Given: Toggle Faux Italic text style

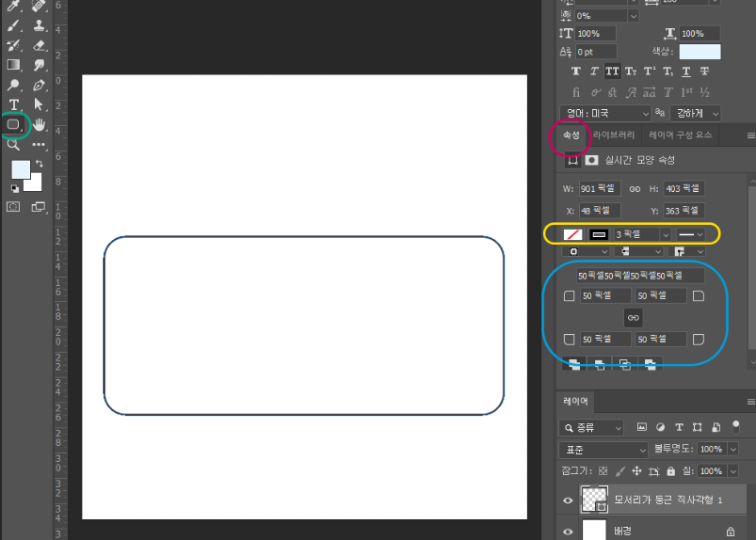Looking at the screenshot, I should [594, 71].
